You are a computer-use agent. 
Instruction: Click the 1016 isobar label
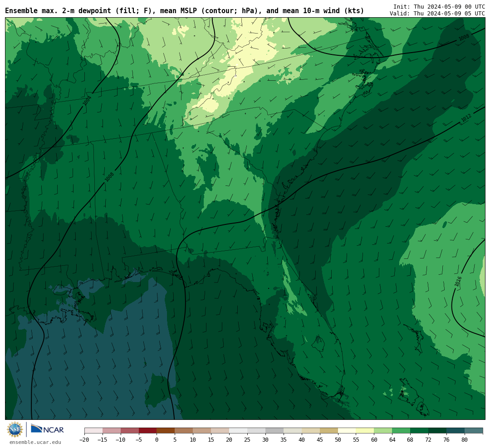(x=458, y=281)
